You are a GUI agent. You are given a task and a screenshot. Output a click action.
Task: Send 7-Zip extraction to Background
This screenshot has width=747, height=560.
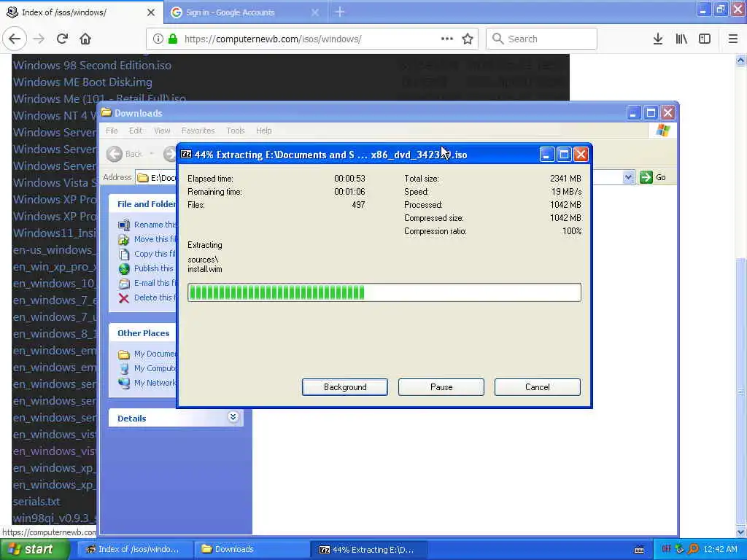point(345,387)
